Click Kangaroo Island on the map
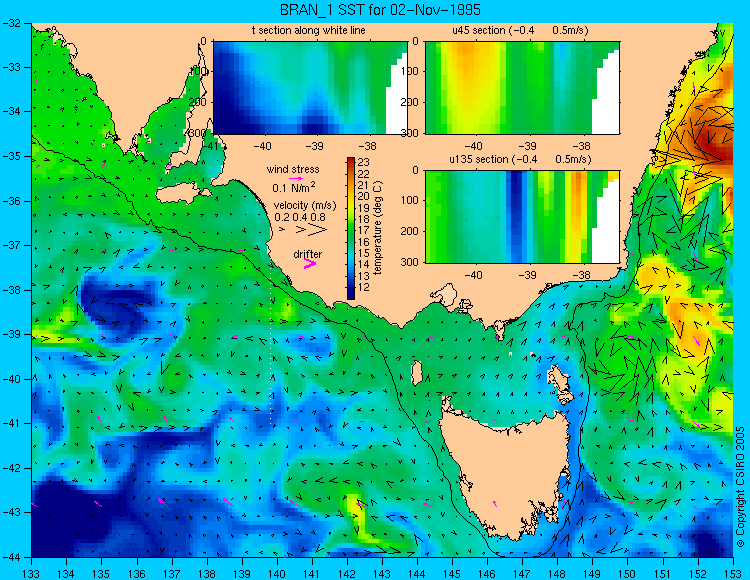The height and width of the screenshot is (580, 750). click(x=183, y=195)
